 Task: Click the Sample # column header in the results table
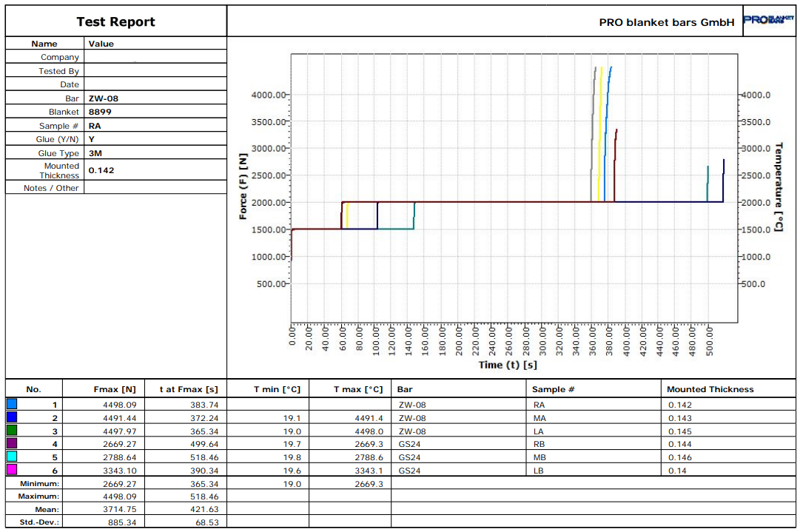click(x=553, y=389)
